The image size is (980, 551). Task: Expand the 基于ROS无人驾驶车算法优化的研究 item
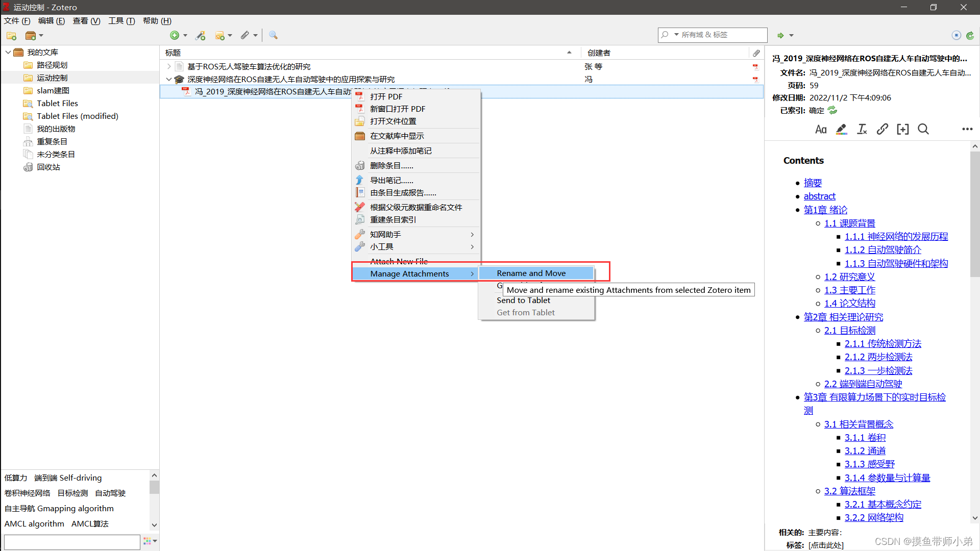click(169, 66)
